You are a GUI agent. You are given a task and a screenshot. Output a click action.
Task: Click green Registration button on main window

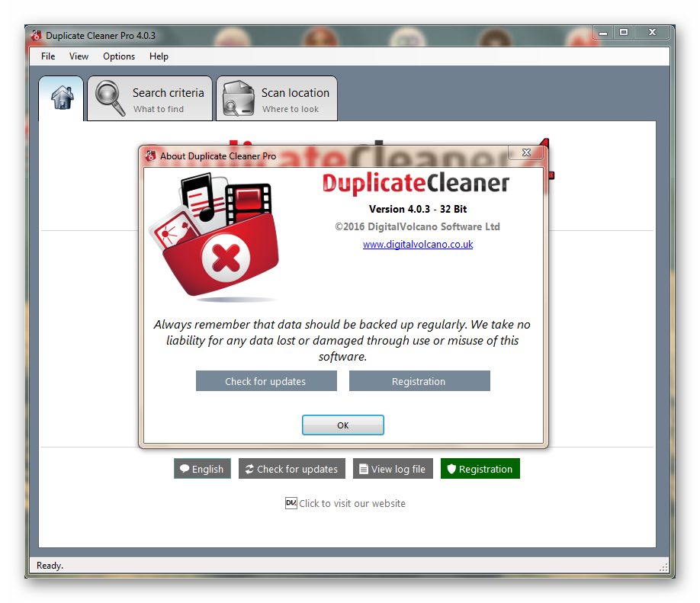(x=480, y=469)
